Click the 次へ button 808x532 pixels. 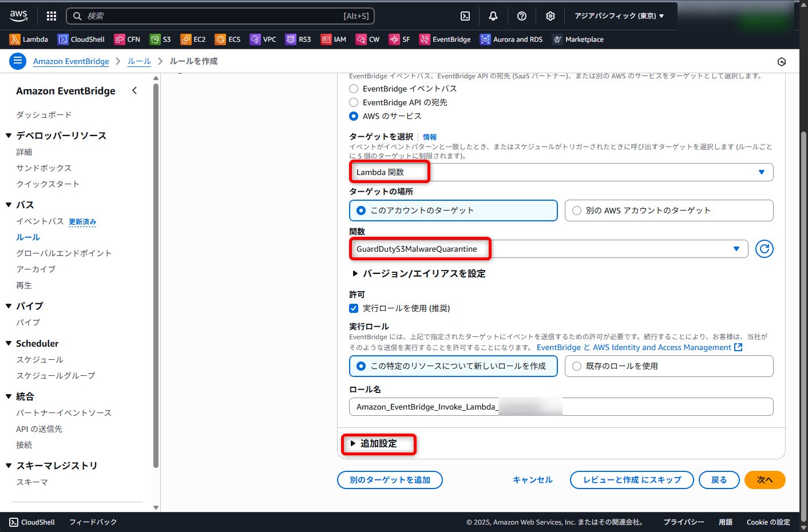765,480
